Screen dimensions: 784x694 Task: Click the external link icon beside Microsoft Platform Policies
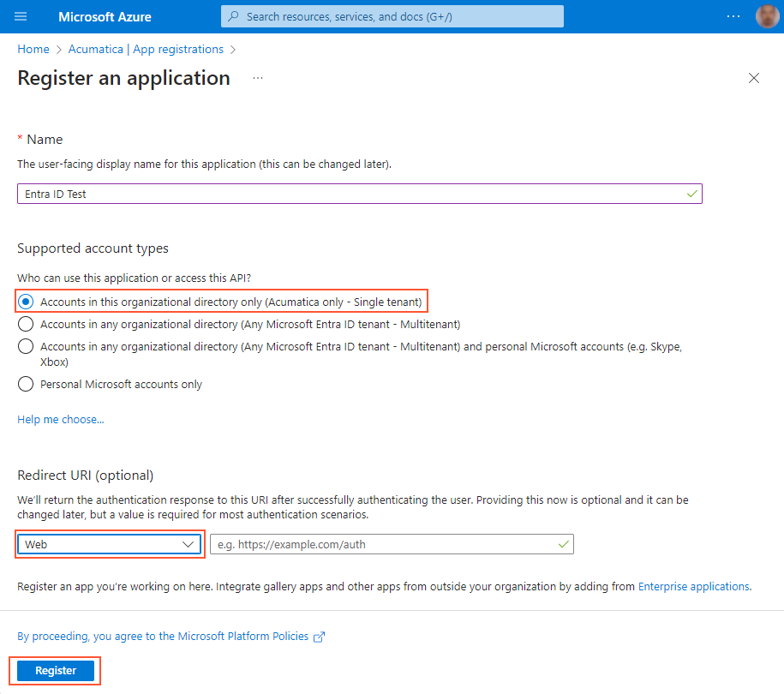(319, 636)
